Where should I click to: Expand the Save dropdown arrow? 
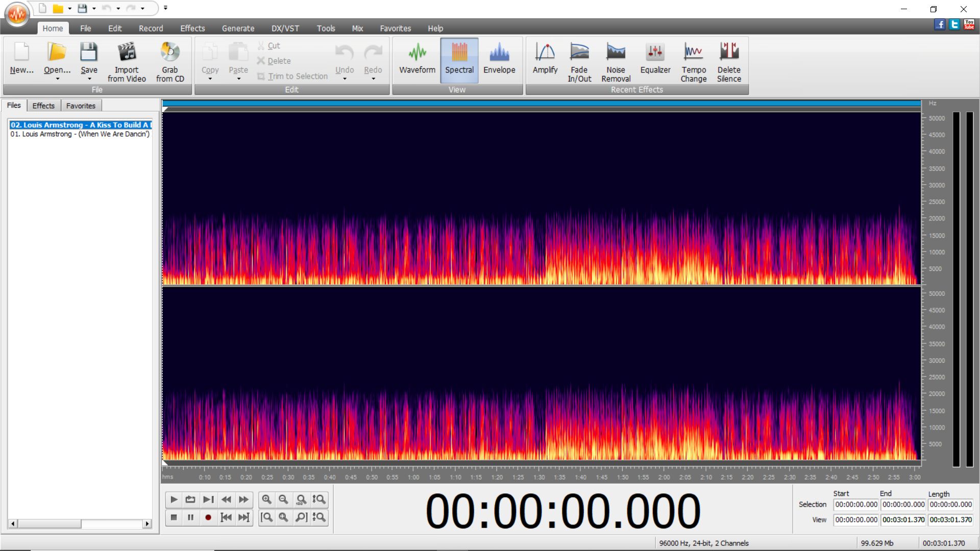89,79
